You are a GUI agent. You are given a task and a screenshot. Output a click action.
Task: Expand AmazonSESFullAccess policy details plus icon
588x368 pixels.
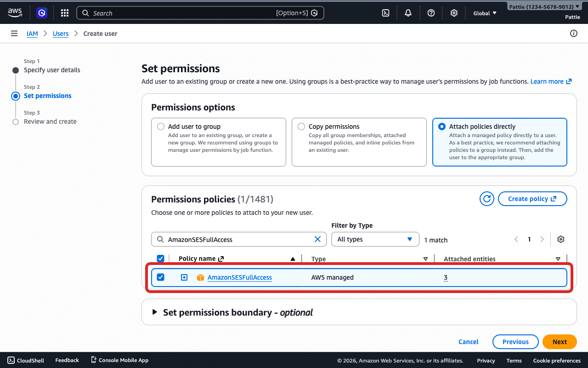(184, 277)
